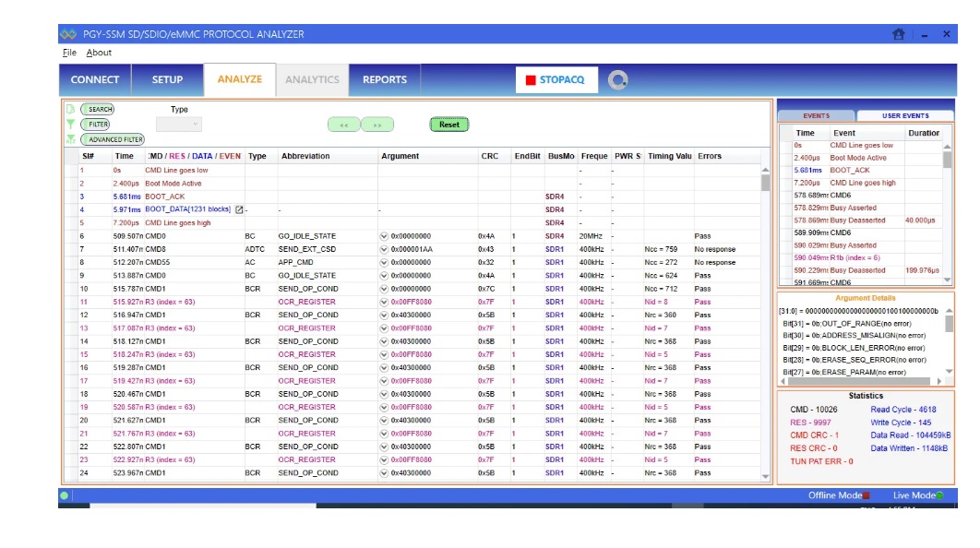980x548 pixels.
Task: Click the Duration header in events panel
Action: pyautogui.click(x=924, y=133)
